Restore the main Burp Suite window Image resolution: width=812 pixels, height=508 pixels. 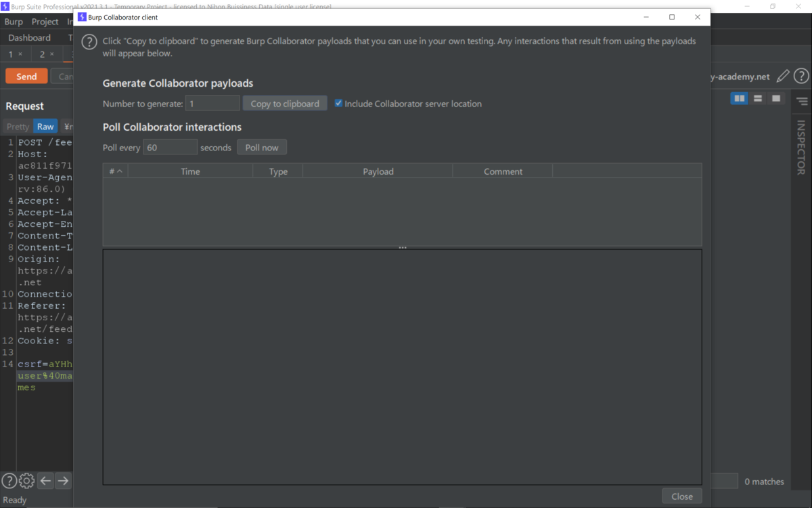coord(773,6)
